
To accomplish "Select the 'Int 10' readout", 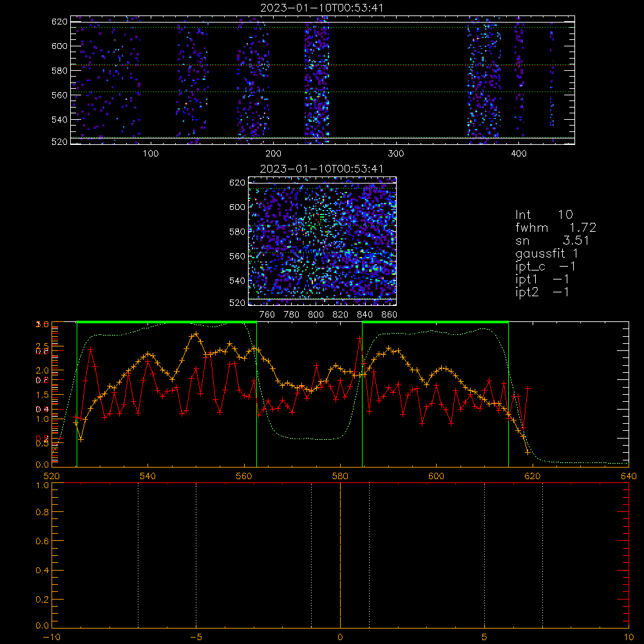I will click(x=544, y=214).
